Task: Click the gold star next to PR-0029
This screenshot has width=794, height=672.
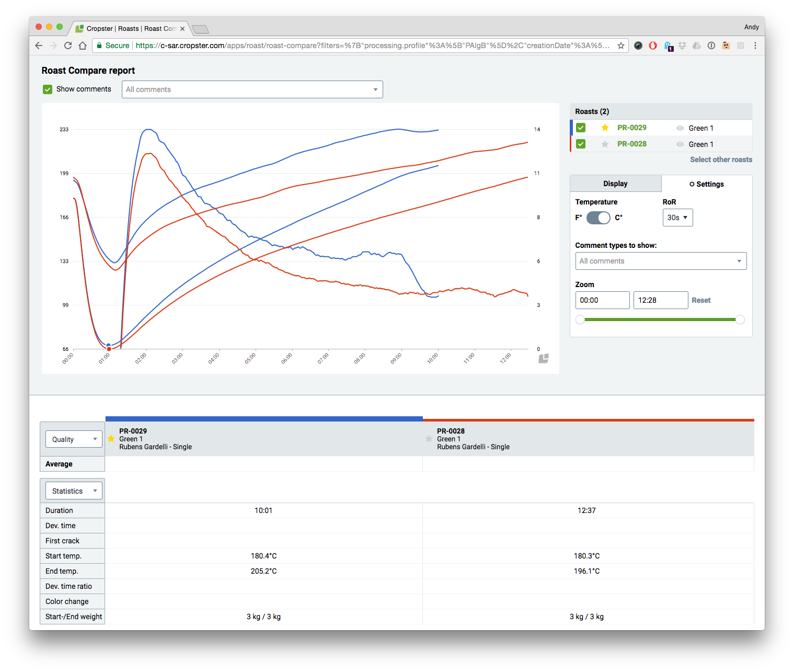Action: (605, 128)
